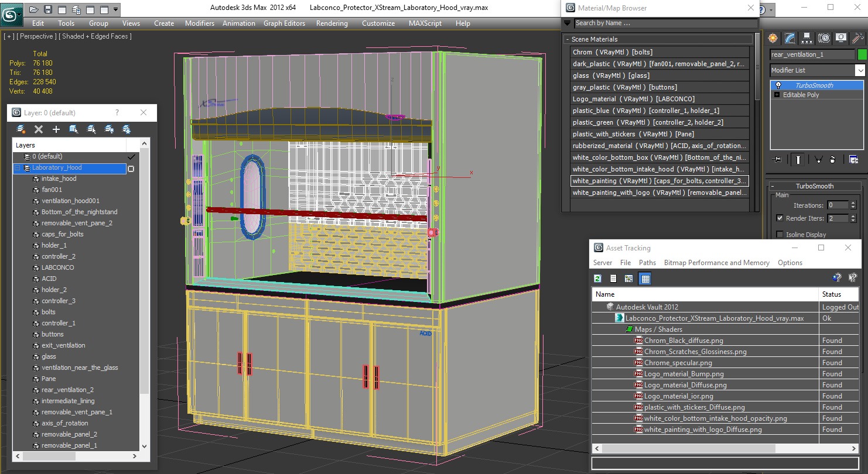The height and width of the screenshot is (474, 868).
Task: Toggle Laboratory_Hood layer checkbox
Action: pyautogui.click(x=131, y=169)
